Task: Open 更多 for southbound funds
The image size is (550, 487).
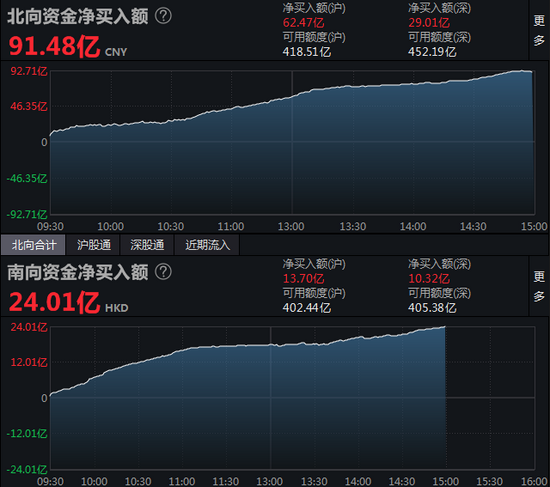Action: coord(539,286)
